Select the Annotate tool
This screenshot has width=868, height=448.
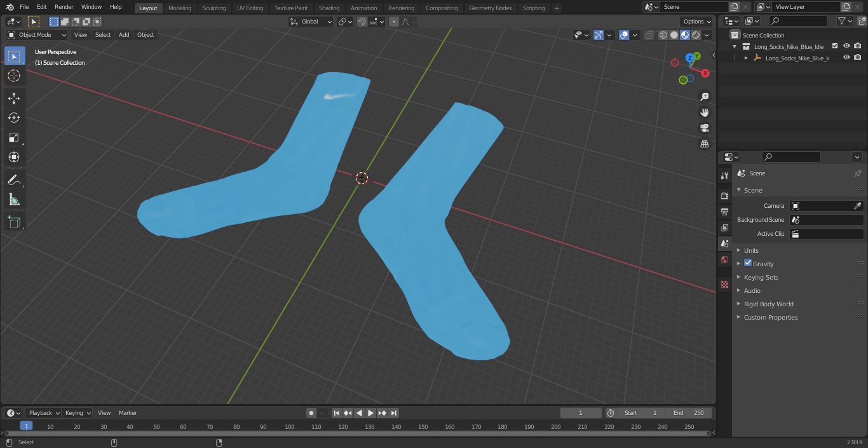coord(14,180)
